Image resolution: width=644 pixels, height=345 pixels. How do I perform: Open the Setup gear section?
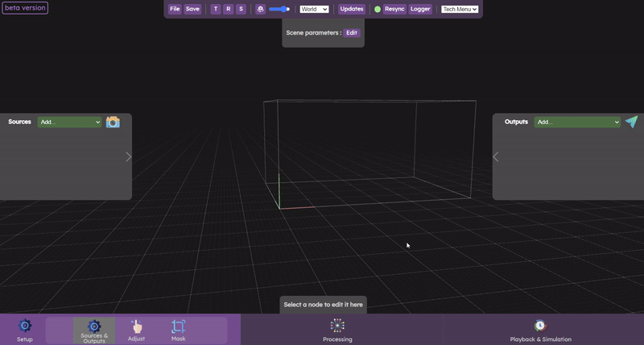pos(25,330)
